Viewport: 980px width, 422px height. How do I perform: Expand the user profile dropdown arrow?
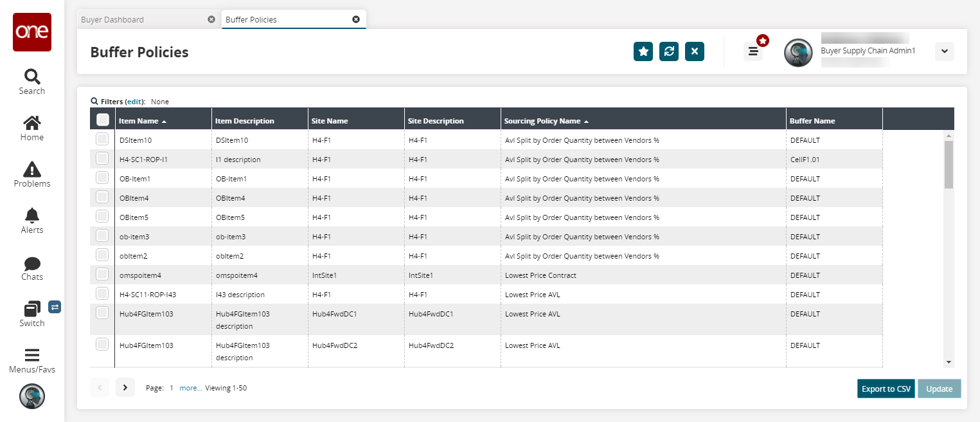(x=944, y=51)
